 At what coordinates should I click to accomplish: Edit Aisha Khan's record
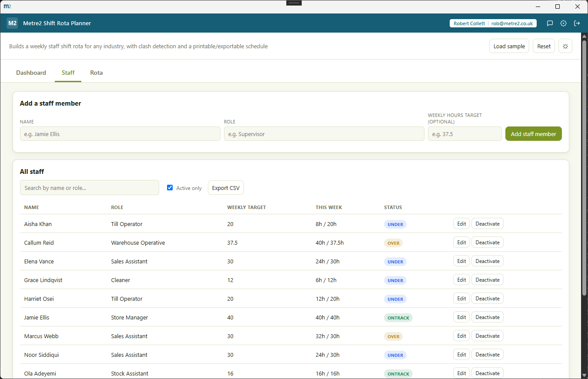point(461,224)
